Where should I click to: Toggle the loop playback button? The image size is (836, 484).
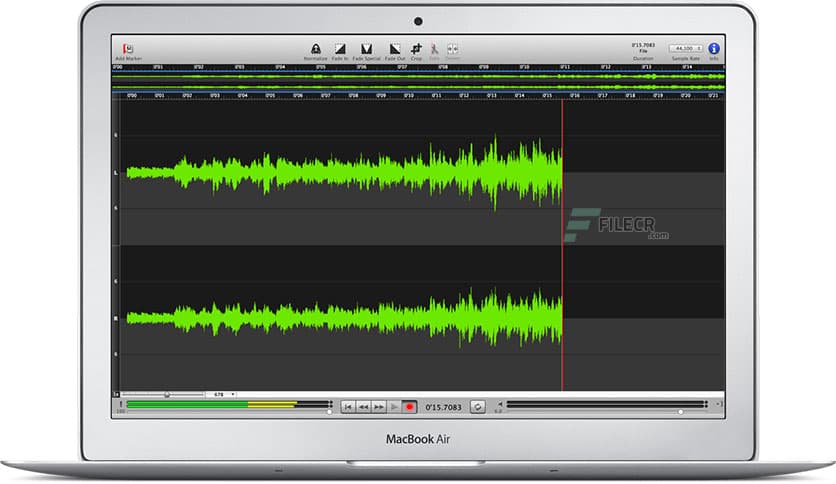point(478,407)
